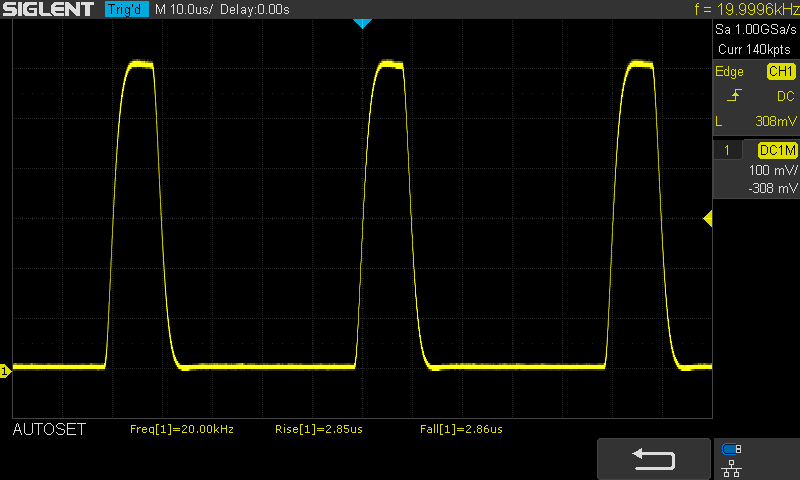Click the channel 1 ground marker
Viewport: 800px width, 480px height.
click(x=5, y=371)
